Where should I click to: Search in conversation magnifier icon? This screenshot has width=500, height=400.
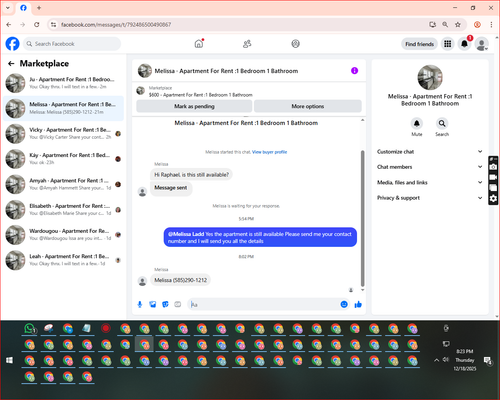pyautogui.click(x=442, y=123)
